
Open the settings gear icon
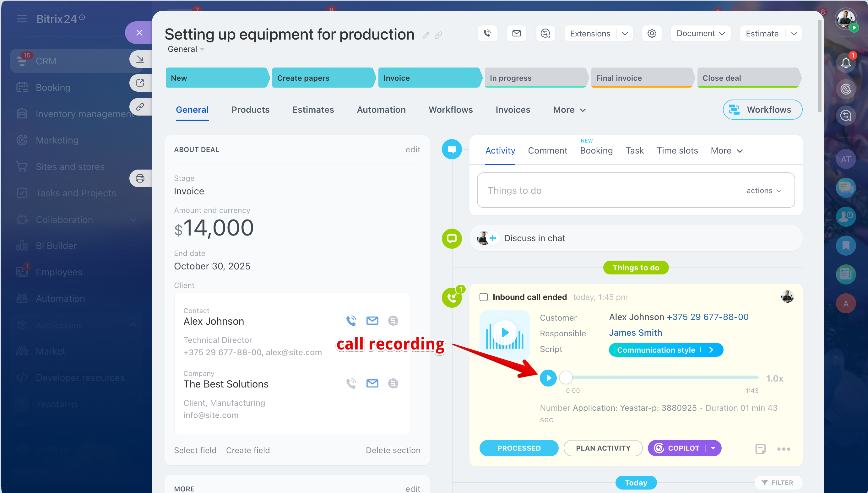[x=652, y=33]
